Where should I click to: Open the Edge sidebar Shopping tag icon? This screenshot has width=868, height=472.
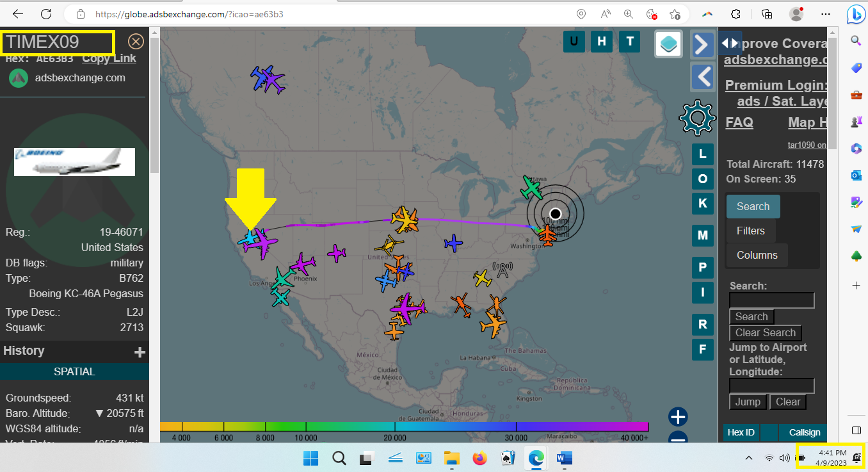click(x=856, y=68)
